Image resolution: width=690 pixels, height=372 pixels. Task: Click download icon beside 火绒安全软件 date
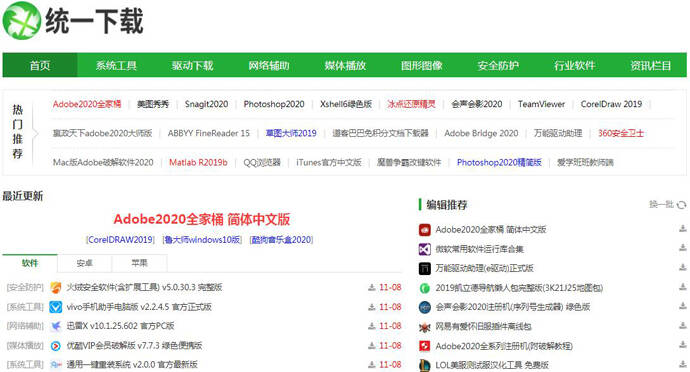372,287
